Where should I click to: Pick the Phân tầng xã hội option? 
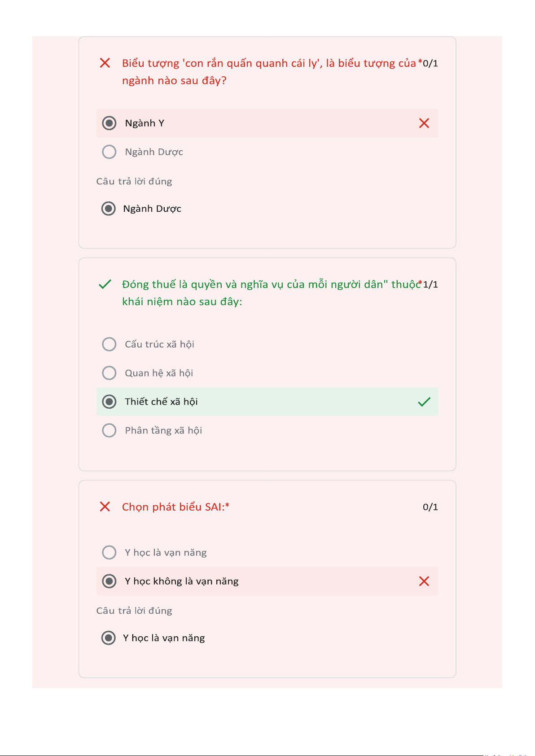pyautogui.click(x=109, y=430)
